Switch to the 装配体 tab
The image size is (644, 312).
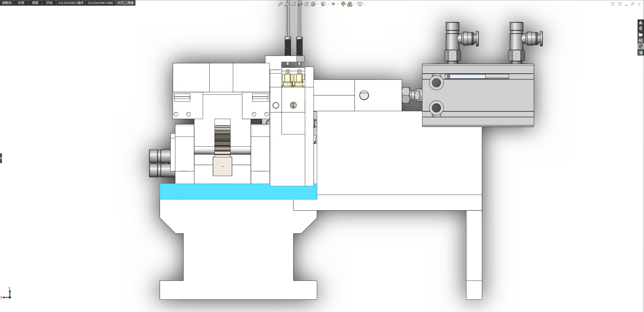point(7,3)
